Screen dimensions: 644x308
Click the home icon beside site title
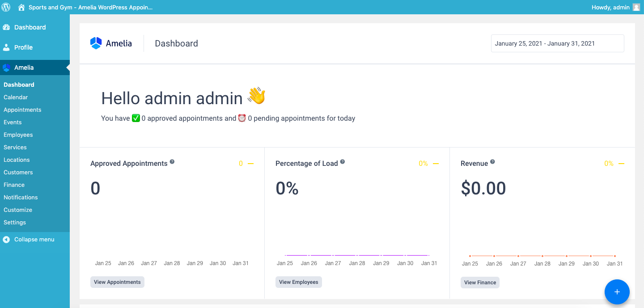21,7
